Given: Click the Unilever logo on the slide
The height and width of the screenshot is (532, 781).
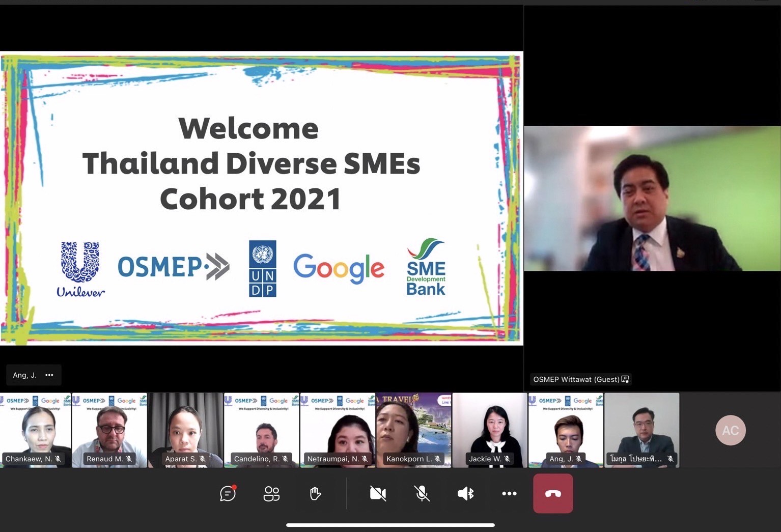Looking at the screenshot, I should (80, 269).
